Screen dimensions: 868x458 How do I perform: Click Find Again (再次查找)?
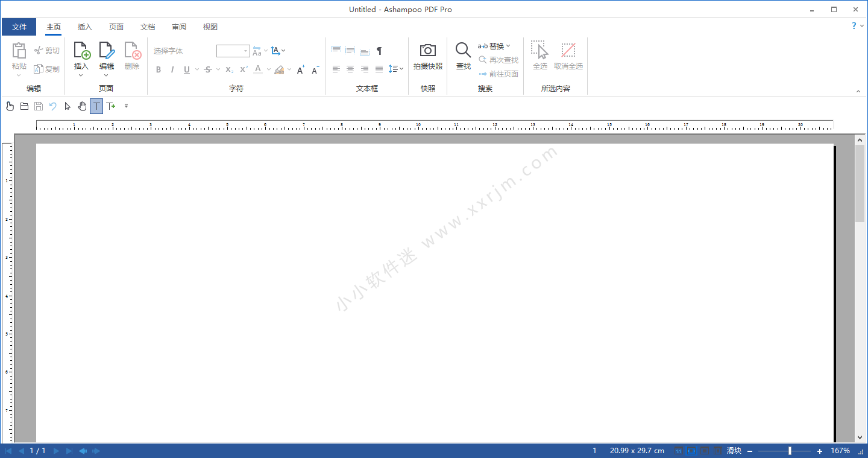click(498, 60)
